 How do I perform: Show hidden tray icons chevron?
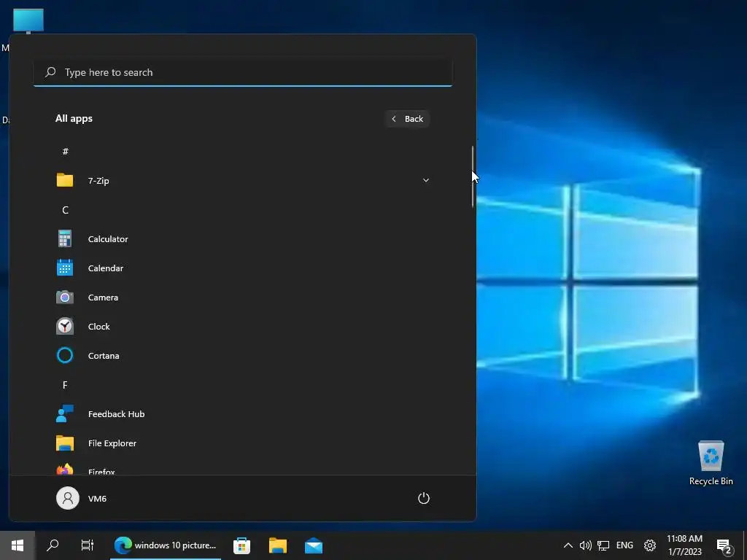(568, 545)
